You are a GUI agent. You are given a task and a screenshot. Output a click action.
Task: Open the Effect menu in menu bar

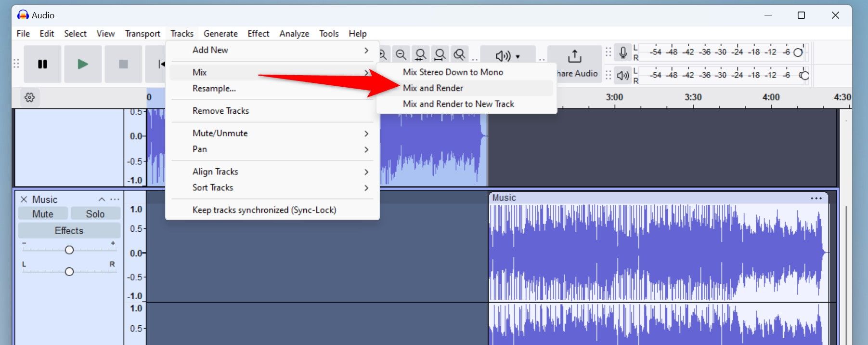(x=258, y=34)
